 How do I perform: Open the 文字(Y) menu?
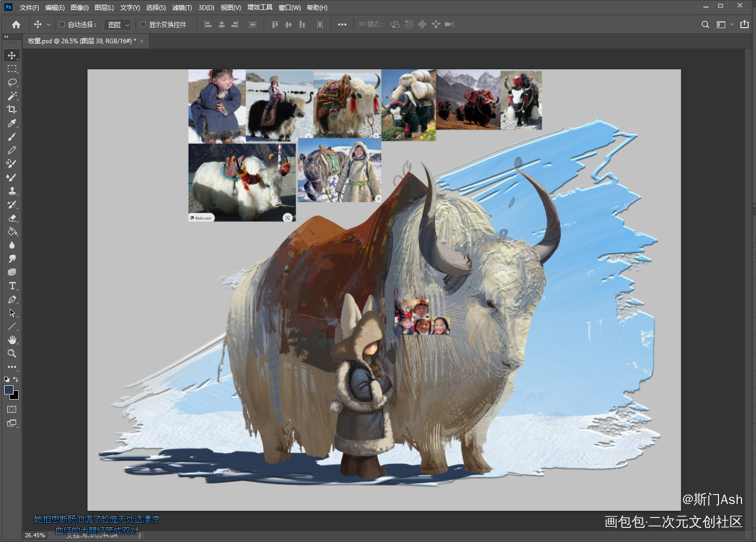coord(130,7)
